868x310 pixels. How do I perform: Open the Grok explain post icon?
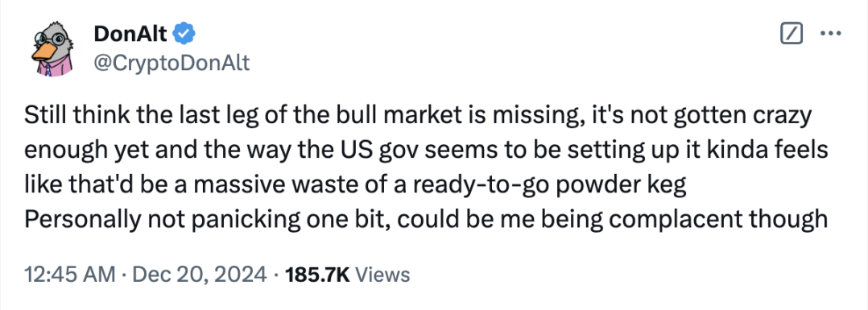(791, 35)
